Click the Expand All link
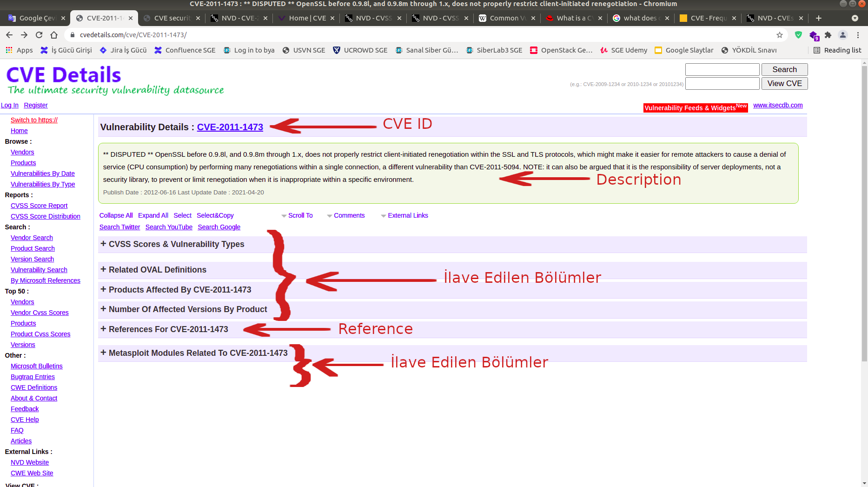This screenshot has width=868, height=487. [x=153, y=215]
